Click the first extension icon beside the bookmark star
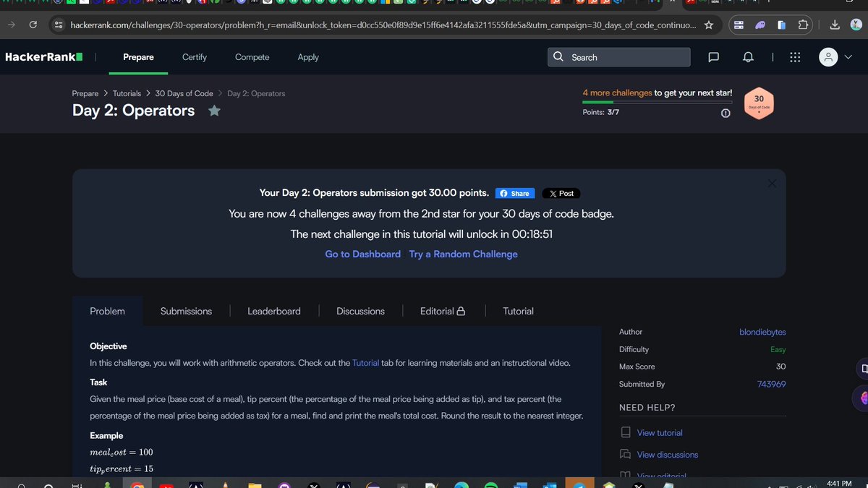Image resolution: width=868 pixels, height=488 pixels. [739, 25]
